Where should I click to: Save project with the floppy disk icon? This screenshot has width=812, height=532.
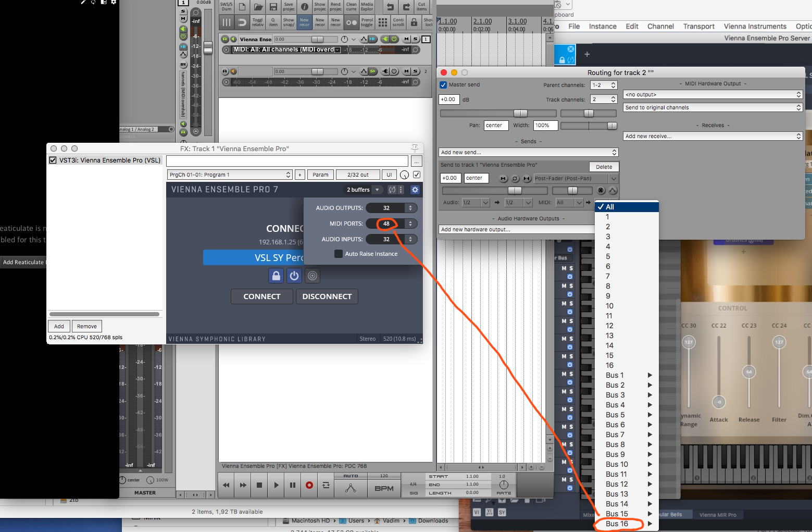tap(273, 7)
